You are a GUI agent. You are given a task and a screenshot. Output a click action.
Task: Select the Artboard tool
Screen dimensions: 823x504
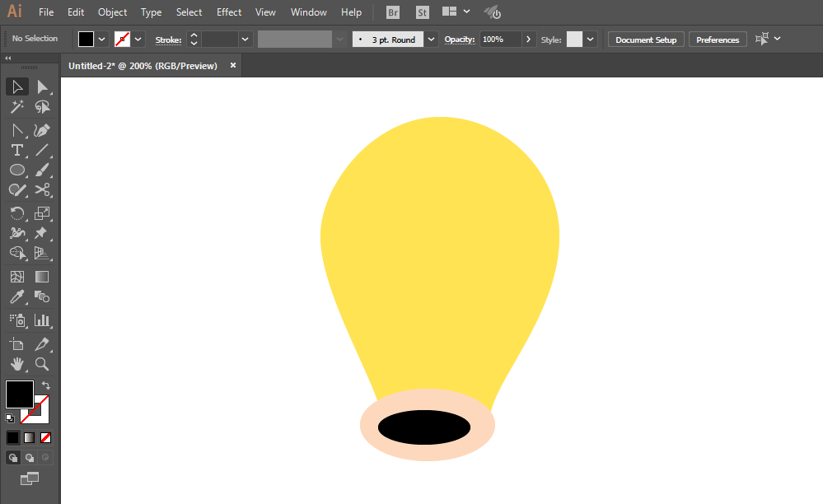point(16,344)
